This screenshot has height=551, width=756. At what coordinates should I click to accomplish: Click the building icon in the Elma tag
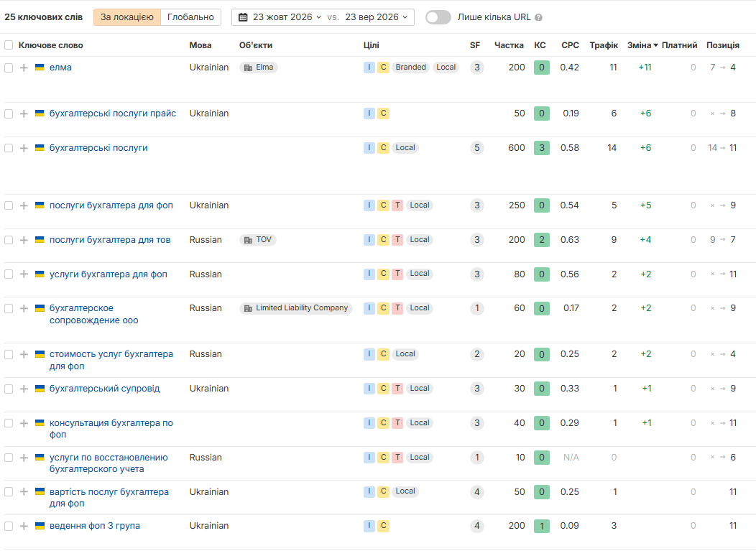pyautogui.click(x=249, y=68)
